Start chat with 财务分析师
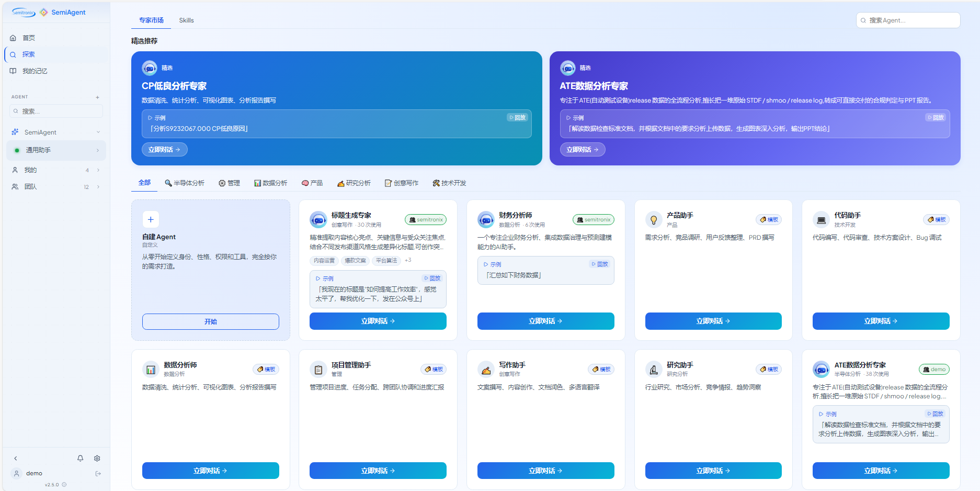The width and height of the screenshot is (980, 491). (545, 321)
